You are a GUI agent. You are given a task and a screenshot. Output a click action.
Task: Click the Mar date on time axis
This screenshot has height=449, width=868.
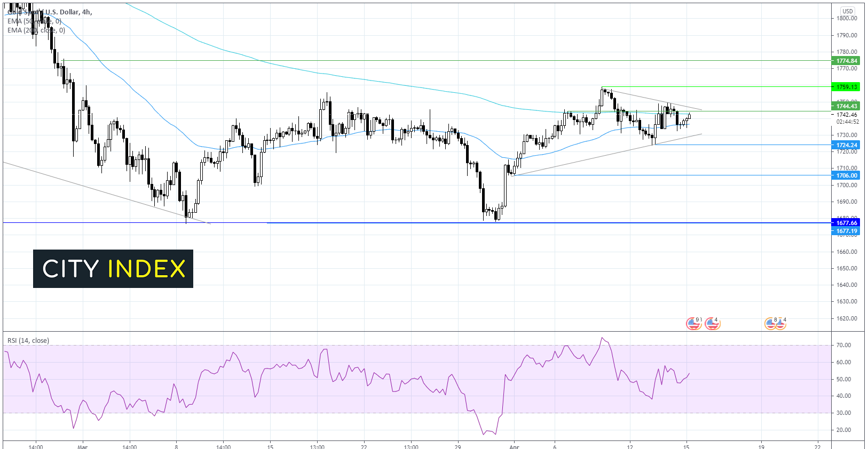click(x=82, y=446)
